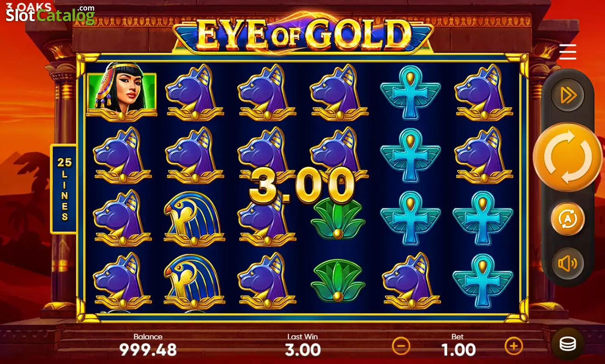The width and height of the screenshot is (605, 364).
Task: Click the Eye of Gold title logo
Action: click(x=303, y=33)
